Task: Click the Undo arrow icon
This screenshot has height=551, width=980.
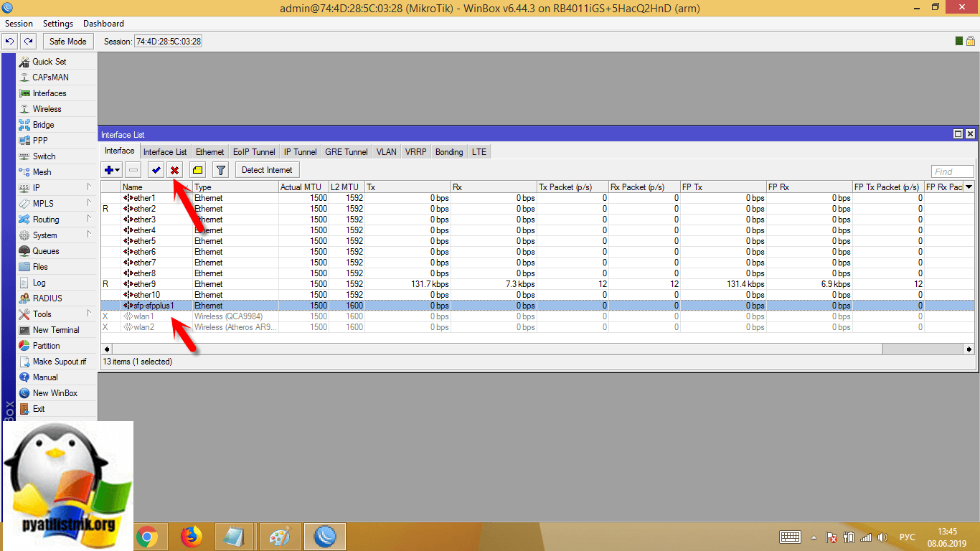Action: 9,42
